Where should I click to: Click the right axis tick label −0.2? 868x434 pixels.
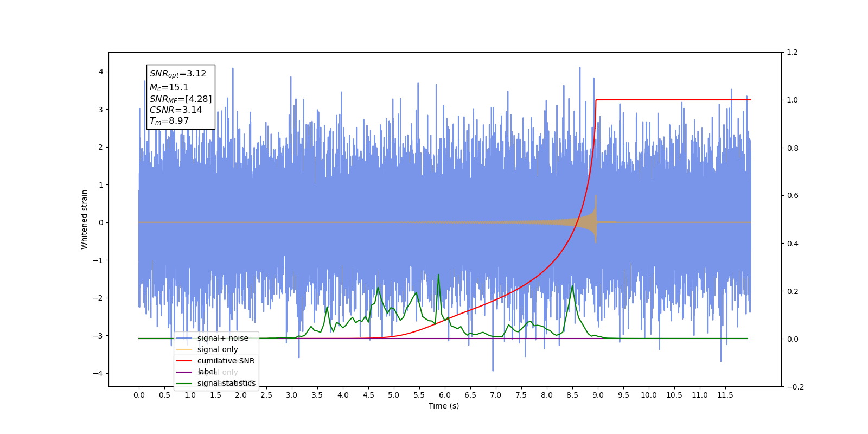click(795, 387)
